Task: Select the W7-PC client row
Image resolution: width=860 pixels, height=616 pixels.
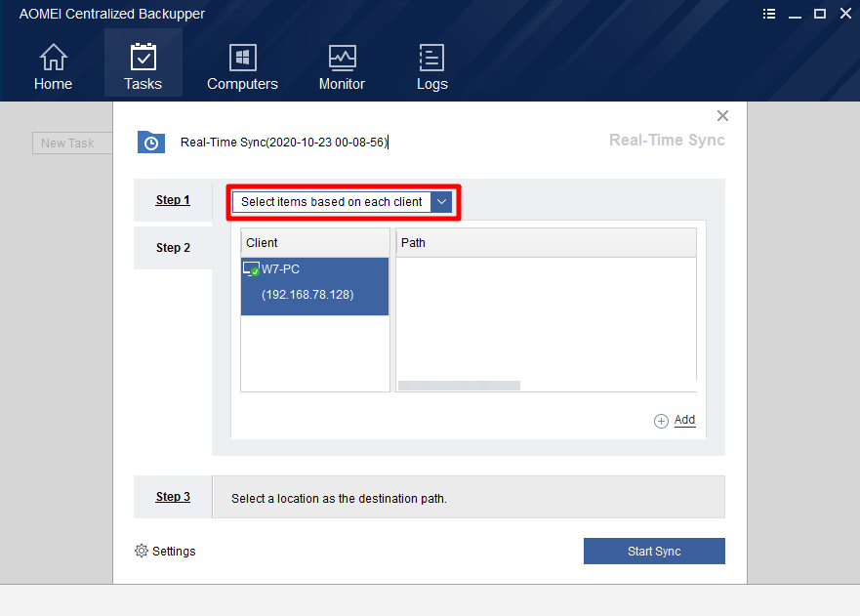Action: click(x=315, y=286)
